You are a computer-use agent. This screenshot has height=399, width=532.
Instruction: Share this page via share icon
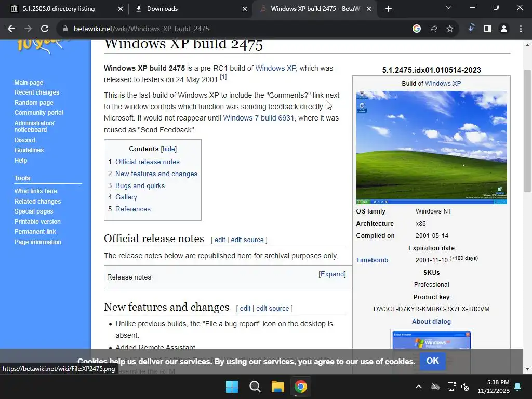click(x=433, y=29)
